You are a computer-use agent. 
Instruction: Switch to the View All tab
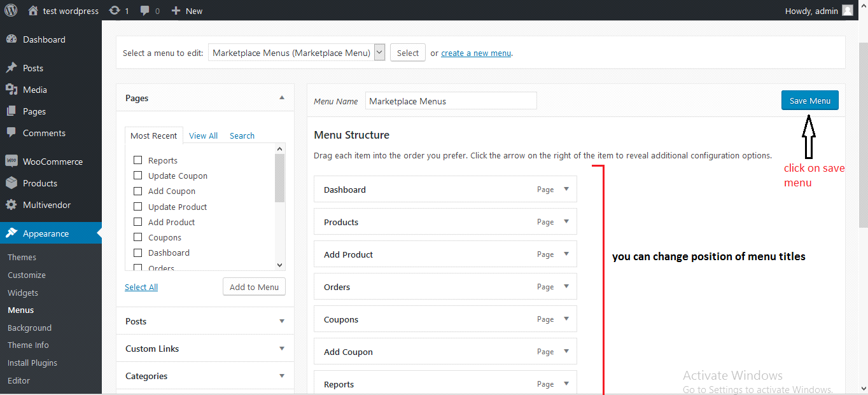(x=203, y=135)
